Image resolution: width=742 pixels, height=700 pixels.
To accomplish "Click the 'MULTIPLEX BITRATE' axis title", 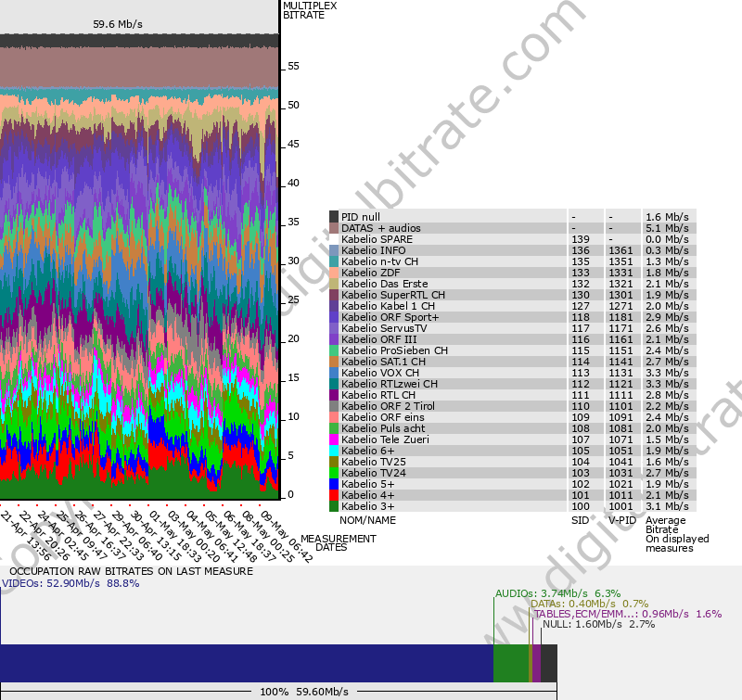I will (310, 10).
